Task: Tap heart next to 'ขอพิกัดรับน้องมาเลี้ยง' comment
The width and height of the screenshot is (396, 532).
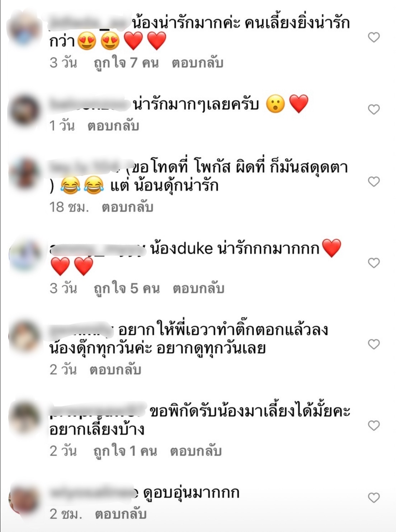Action: pos(374,425)
